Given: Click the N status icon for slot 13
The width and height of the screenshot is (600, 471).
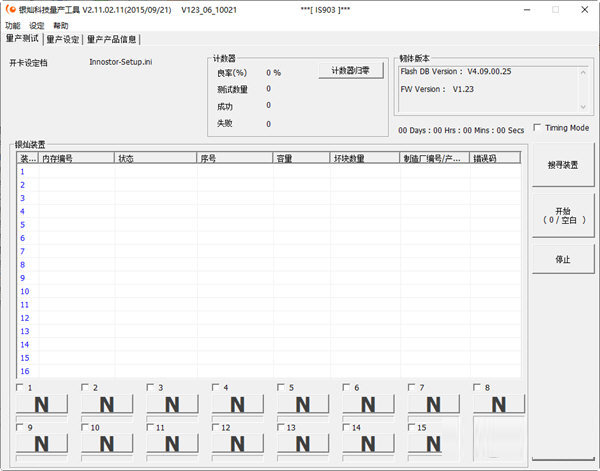Looking at the screenshot, I should [302, 443].
